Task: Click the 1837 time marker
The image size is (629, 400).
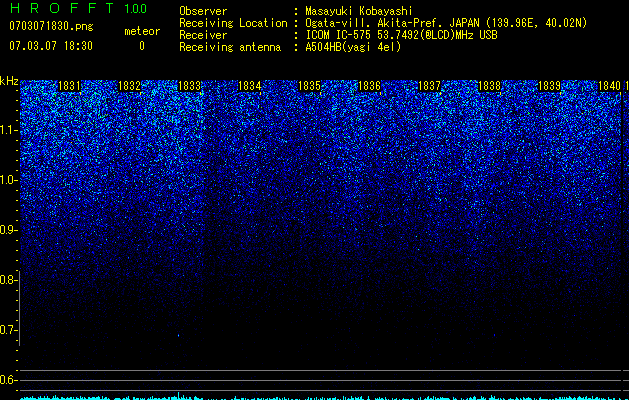Action: pyautogui.click(x=430, y=86)
